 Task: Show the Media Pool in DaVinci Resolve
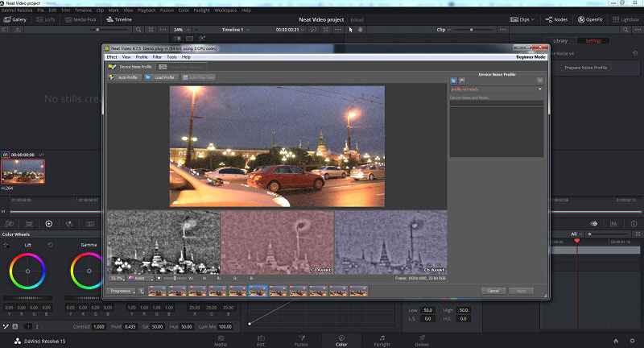pyautogui.click(x=80, y=19)
